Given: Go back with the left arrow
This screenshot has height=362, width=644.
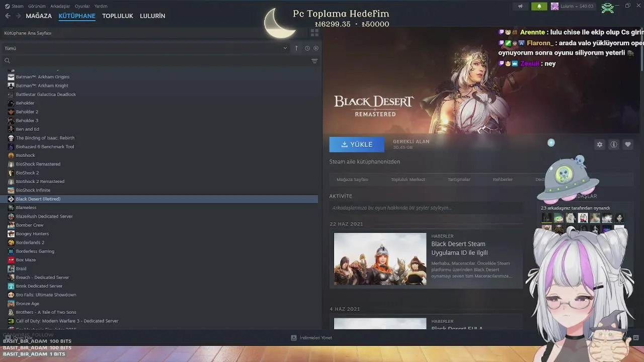Looking at the screenshot, I should pos(8,16).
